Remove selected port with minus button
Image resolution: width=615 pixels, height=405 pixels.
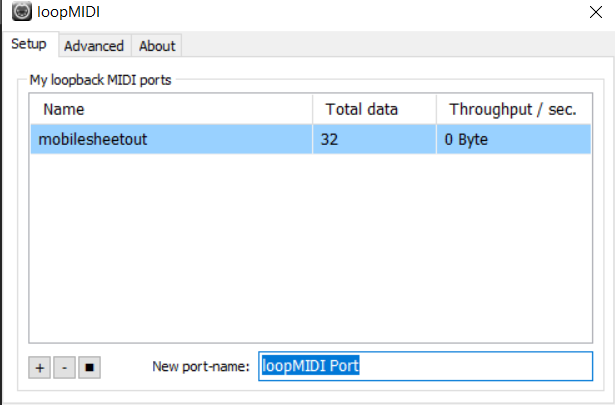tap(64, 367)
